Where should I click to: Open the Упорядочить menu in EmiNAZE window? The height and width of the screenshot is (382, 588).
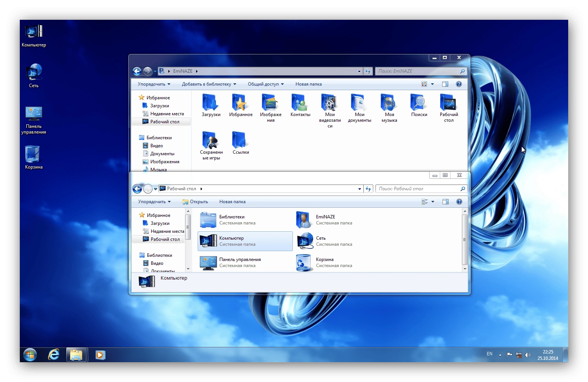[x=154, y=84]
